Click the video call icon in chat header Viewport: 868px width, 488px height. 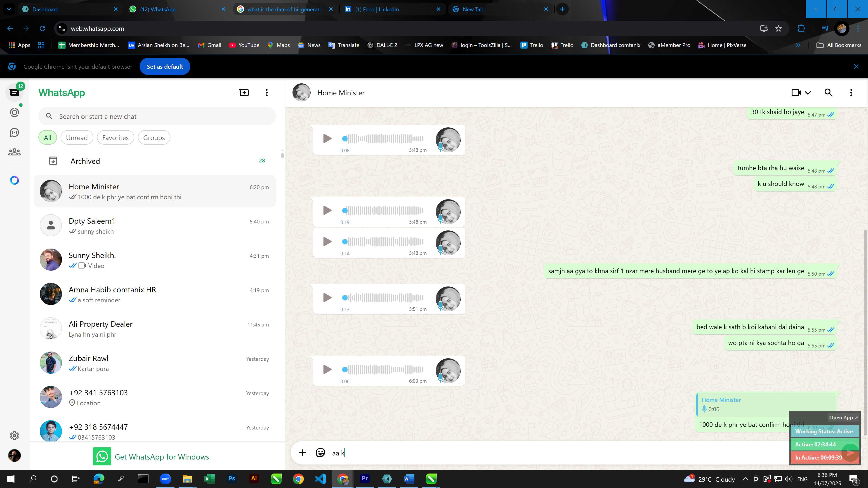tap(796, 93)
